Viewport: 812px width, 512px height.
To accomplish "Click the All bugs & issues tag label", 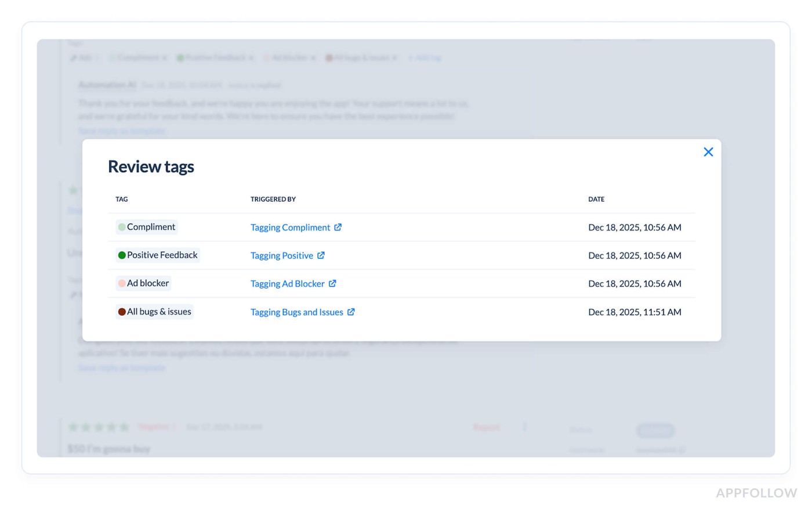I will [x=159, y=312].
